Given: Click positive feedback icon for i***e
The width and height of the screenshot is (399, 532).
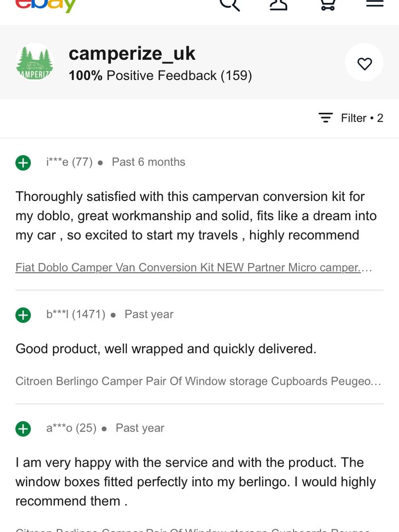Looking at the screenshot, I should coord(23,162).
